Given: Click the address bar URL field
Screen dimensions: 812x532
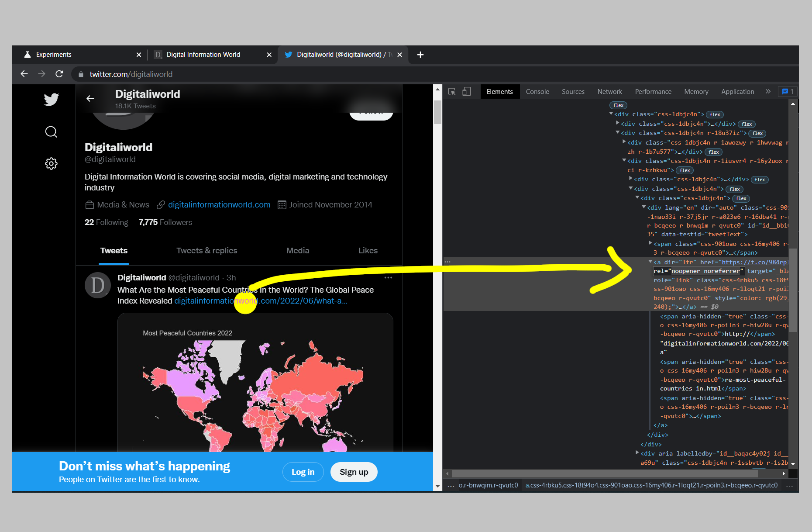Looking at the screenshot, I should click(432, 74).
